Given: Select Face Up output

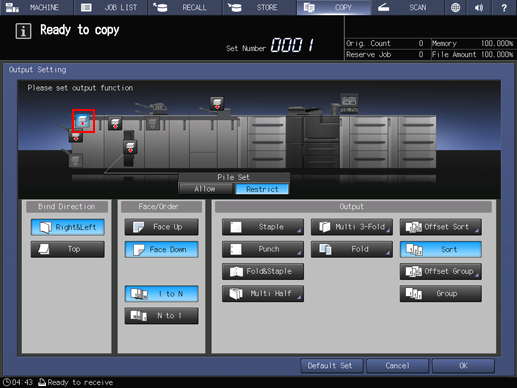Looking at the screenshot, I should tap(161, 227).
